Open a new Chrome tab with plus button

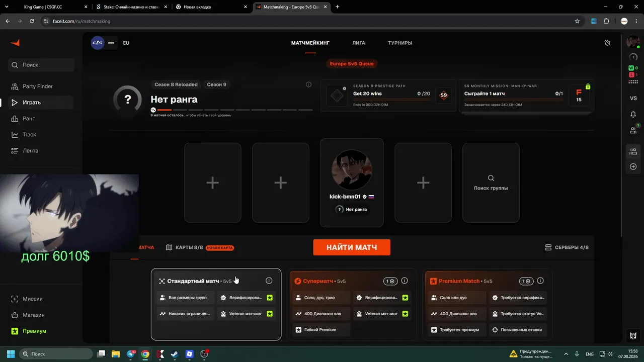[x=337, y=7]
